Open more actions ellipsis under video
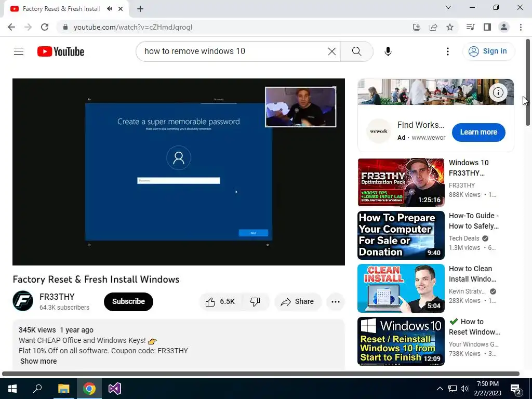 335,302
